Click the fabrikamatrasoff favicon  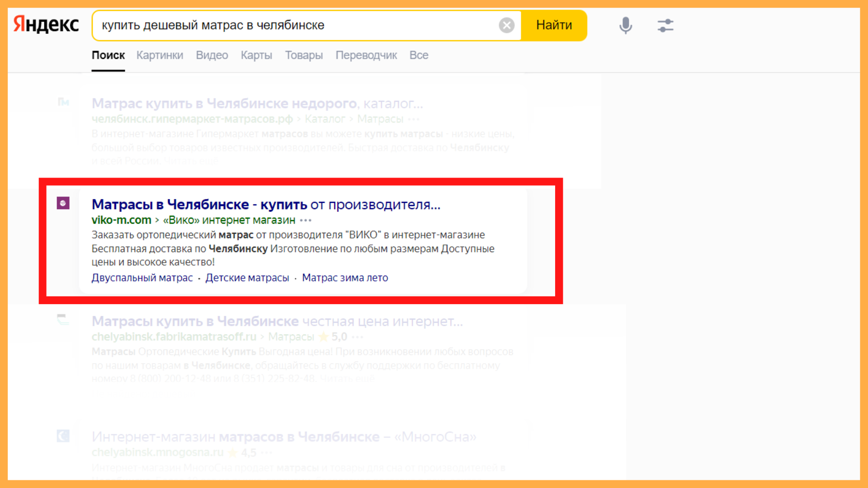(63, 320)
